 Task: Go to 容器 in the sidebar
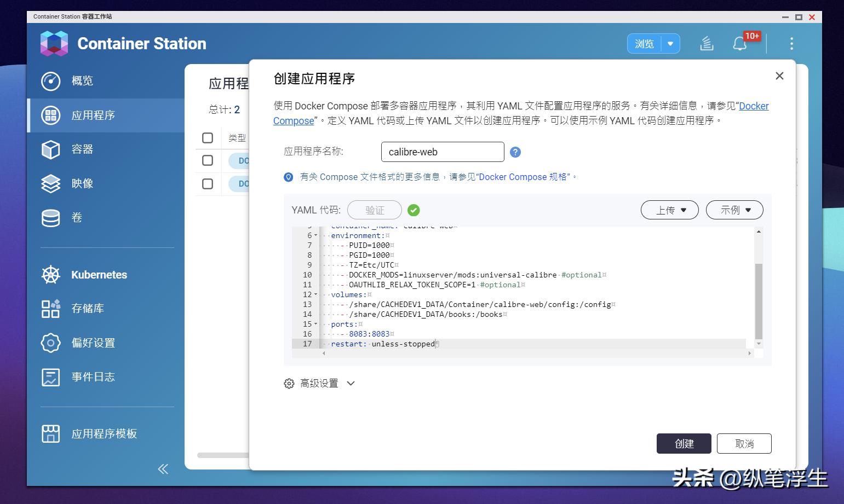(x=82, y=149)
